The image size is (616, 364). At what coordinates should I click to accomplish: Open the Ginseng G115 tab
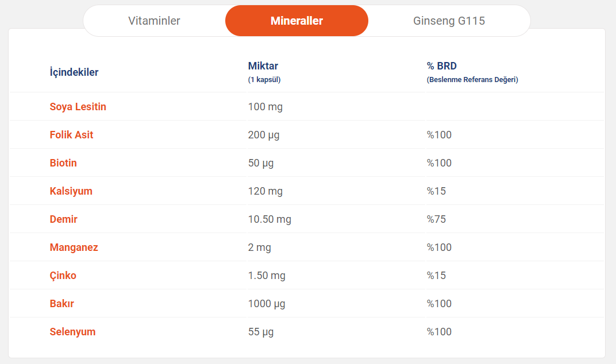[449, 21]
